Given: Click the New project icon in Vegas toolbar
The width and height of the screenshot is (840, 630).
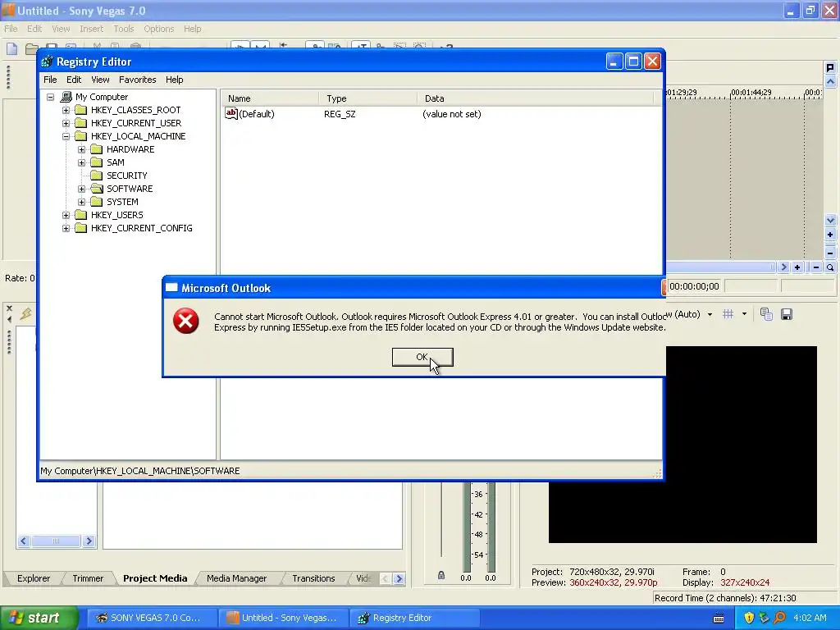Looking at the screenshot, I should pos(11,48).
